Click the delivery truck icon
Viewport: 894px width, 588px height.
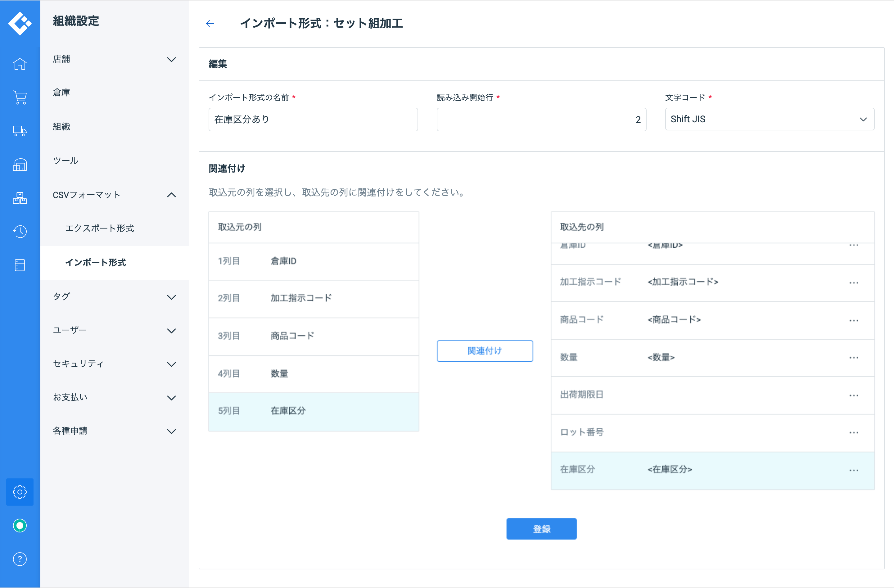[20, 131]
